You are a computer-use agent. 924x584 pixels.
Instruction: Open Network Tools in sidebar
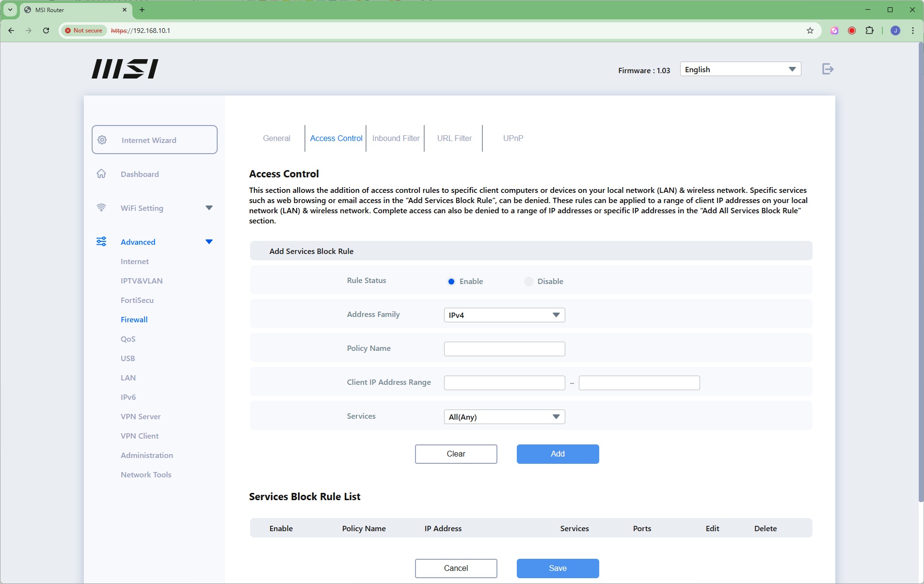pos(146,474)
